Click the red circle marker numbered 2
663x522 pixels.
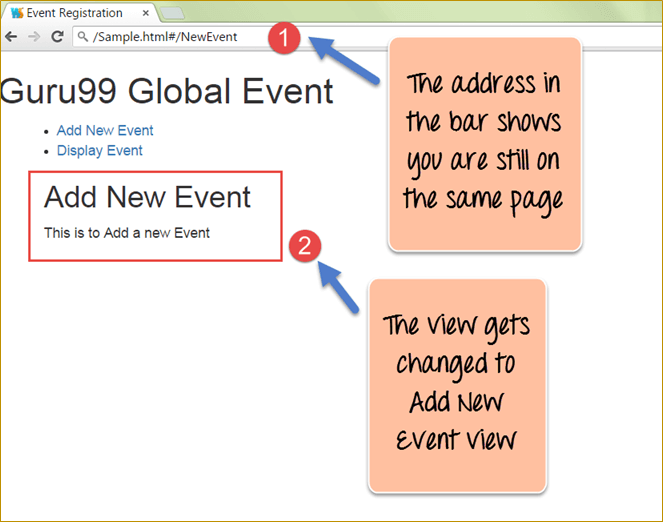pos(304,244)
